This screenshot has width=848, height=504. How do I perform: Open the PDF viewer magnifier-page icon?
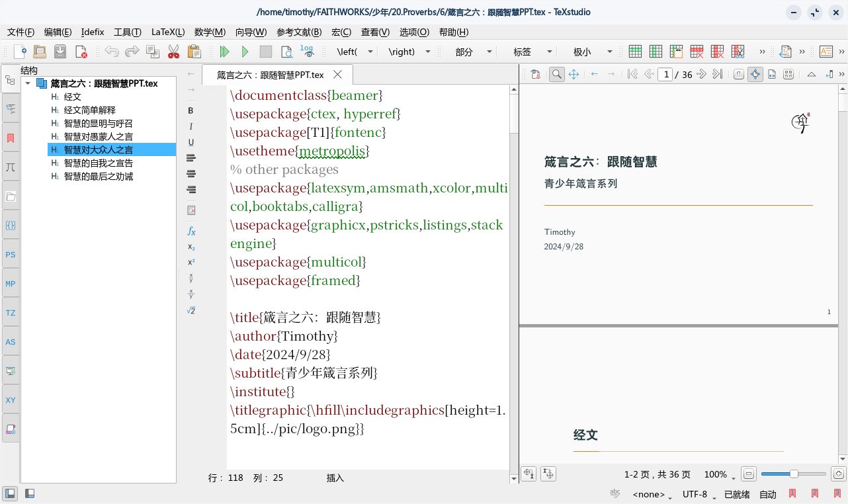(x=286, y=52)
